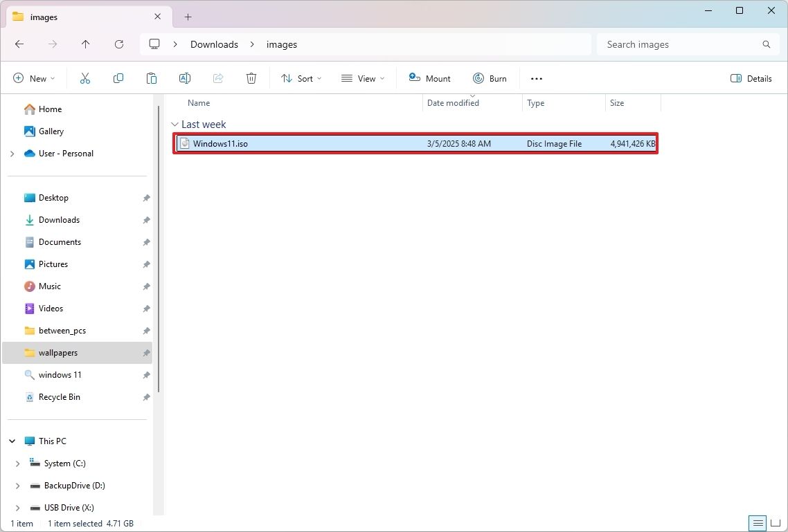The width and height of the screenshot is (788, 532).
Task: Open the See more ellipsis menu
Action: (536, 77)
